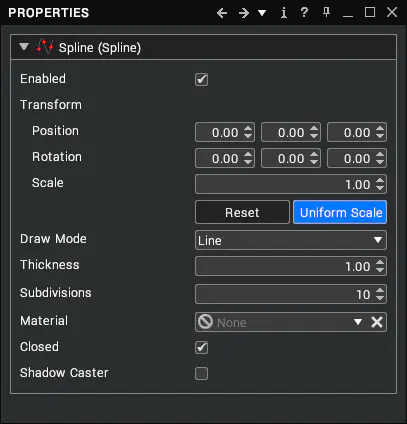The height and width of the screenshot is (424, 407).
Task: Increase Thickness with the up stepper arrow
Action: (380, 263)
